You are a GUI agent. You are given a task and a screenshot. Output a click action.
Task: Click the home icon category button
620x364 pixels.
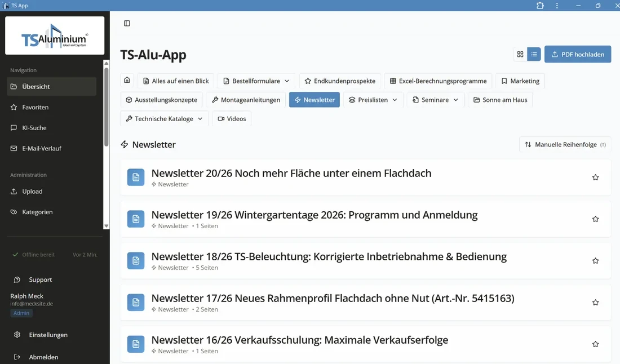pos(127,80)
